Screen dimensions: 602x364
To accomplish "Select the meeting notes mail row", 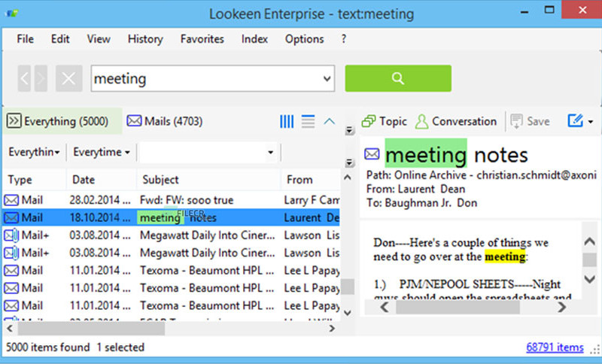I will tap(172, 217).
